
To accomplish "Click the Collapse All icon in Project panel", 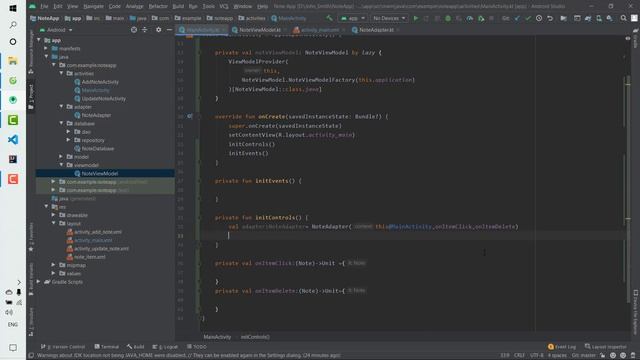I will click(x=145, y=30).
